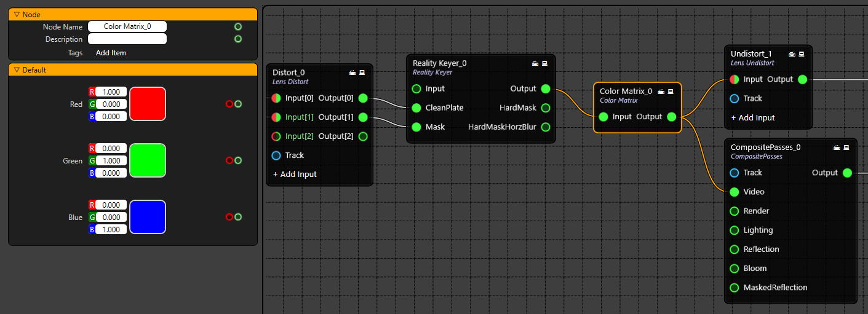This screenshot has height=314, width=868.
Task: Toggle the green circle for Blue property
Action: [238, 217]
